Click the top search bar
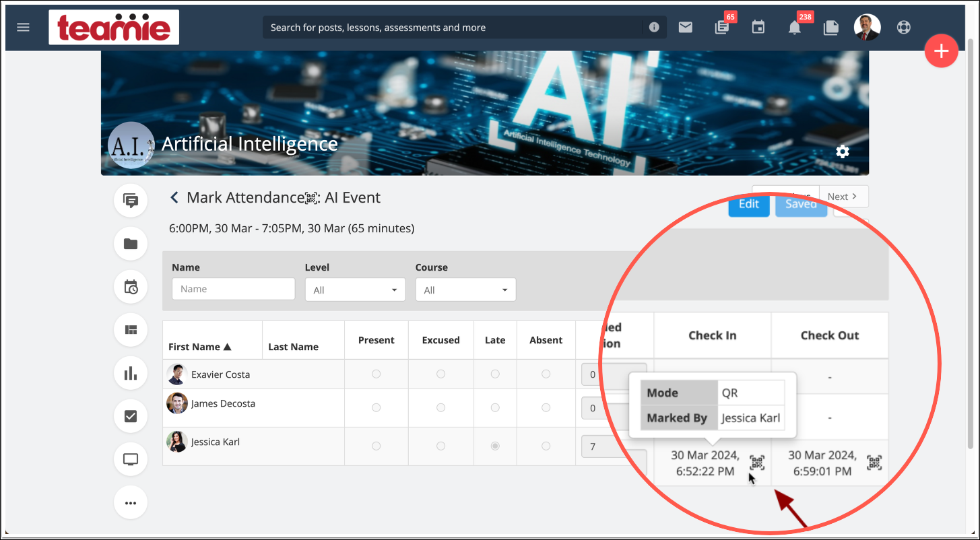The image size is (980, 540). coord(465,28)
